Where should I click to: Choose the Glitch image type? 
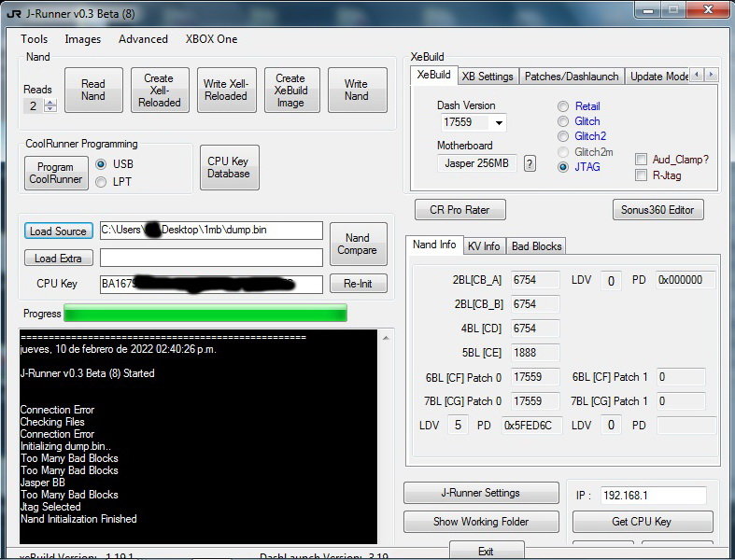tap(563, 121)
